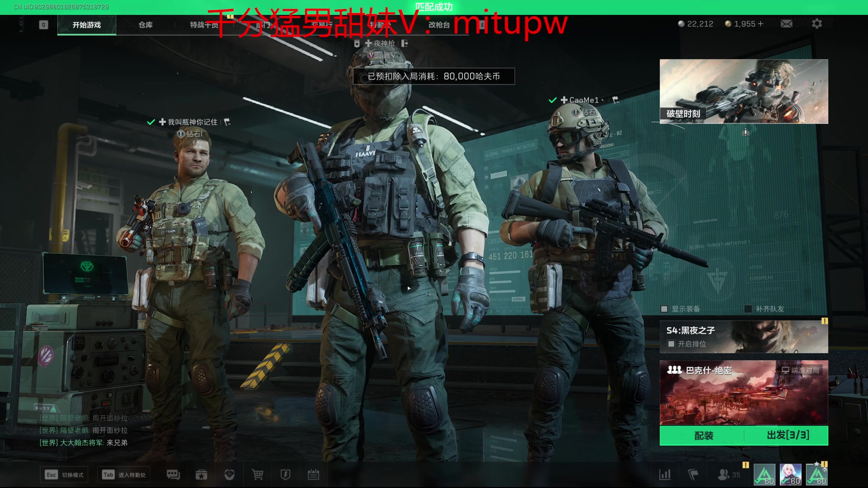Click the Tab 进入特勤处 button
Image resolution: width=868 pixels, height=488 pixels.
click(124, 475)
